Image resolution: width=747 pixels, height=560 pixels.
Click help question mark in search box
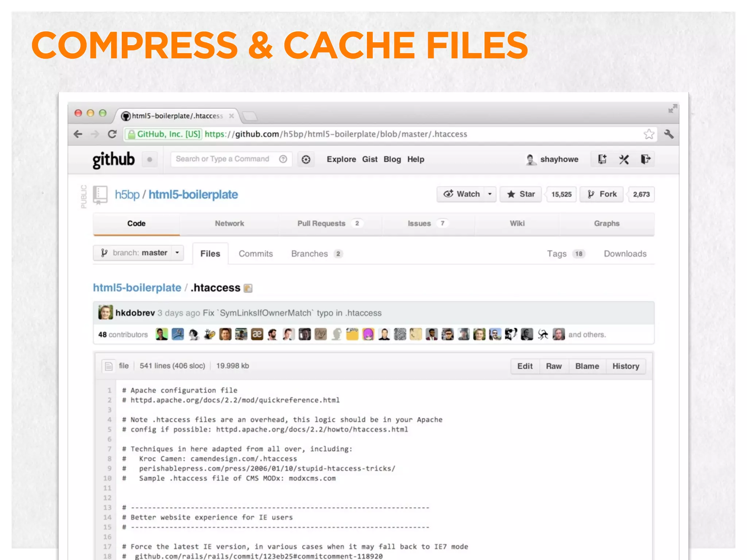283,159
